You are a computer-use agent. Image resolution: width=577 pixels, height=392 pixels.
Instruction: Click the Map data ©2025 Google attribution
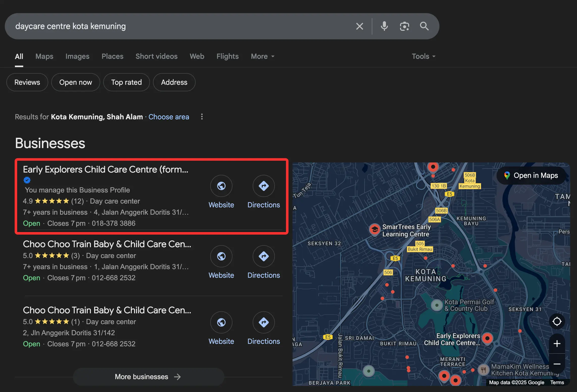coord(516,382)
